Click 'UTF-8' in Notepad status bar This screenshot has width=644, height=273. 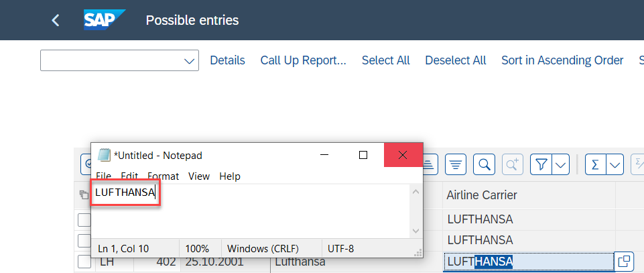tap(341, 248)
